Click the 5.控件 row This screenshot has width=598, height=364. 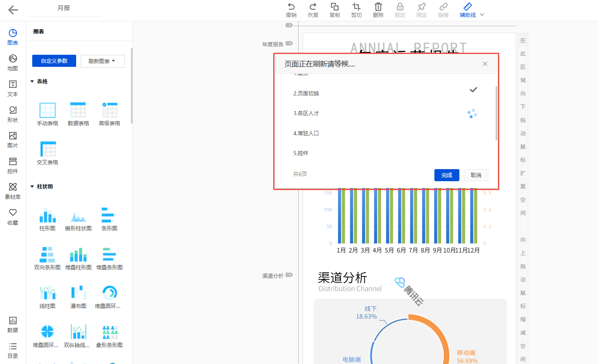(385, 153)
